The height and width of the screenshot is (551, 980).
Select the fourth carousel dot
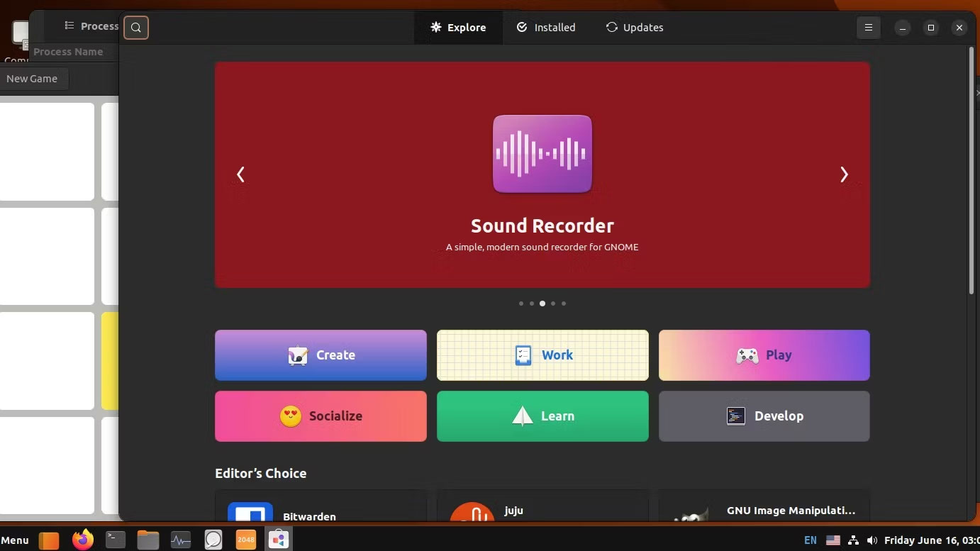[x=553, y=304]
